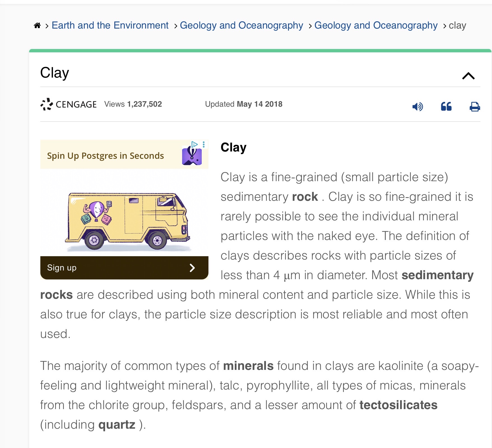Print the article using printer icon
This screenshot has height=448, width=492.
(x=475, y=107)
